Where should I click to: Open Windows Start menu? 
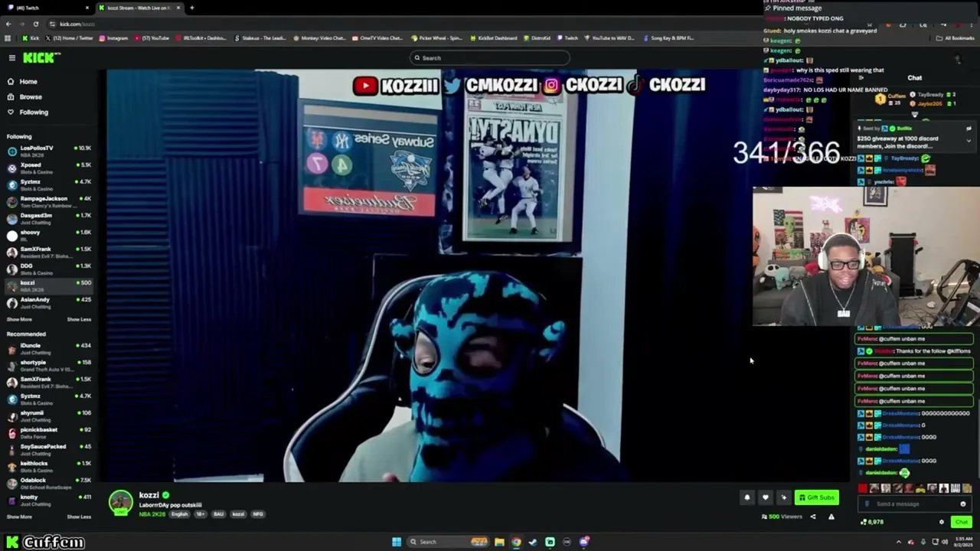coord(397,542)
